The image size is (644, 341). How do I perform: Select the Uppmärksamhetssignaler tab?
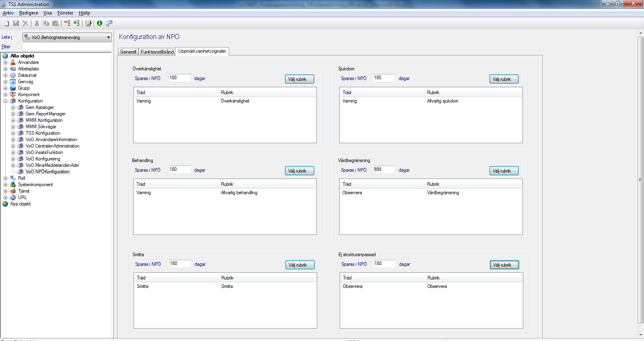[202, 51]
